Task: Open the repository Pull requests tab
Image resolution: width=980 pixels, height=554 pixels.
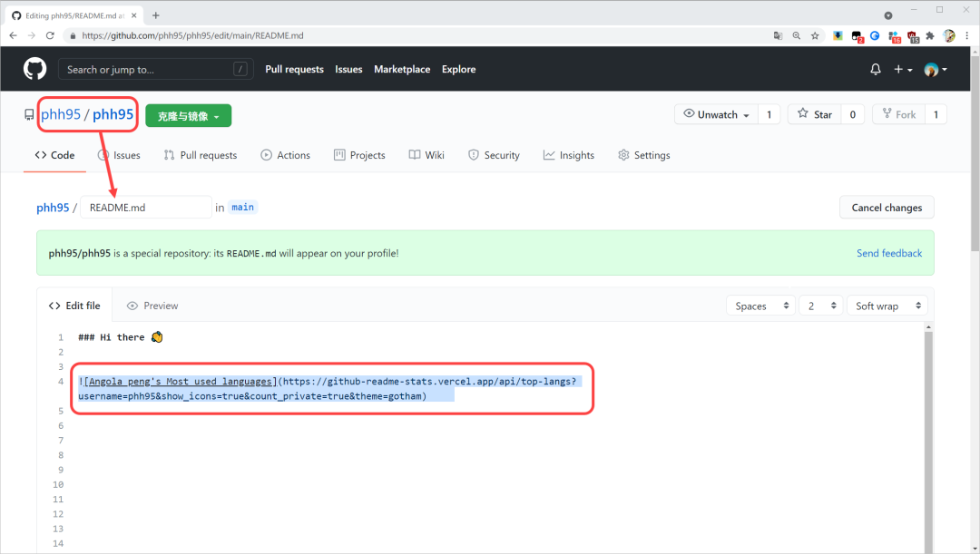Action: pyautogui.click(x=201, y=155)
